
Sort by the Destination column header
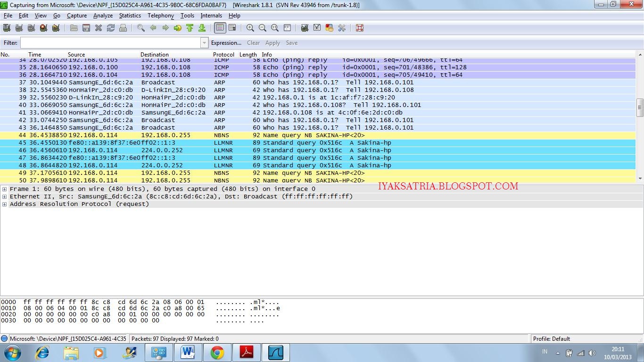click(x=154, y=55)
